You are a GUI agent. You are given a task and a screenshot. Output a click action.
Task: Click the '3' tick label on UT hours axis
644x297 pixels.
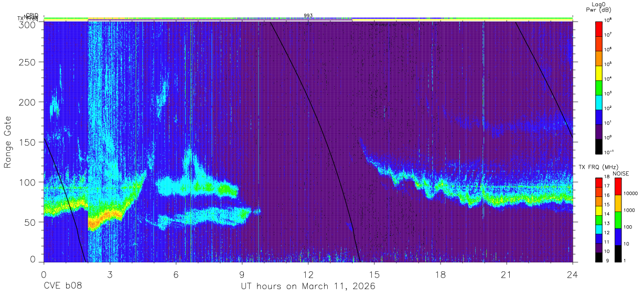[x=110, y=274]
